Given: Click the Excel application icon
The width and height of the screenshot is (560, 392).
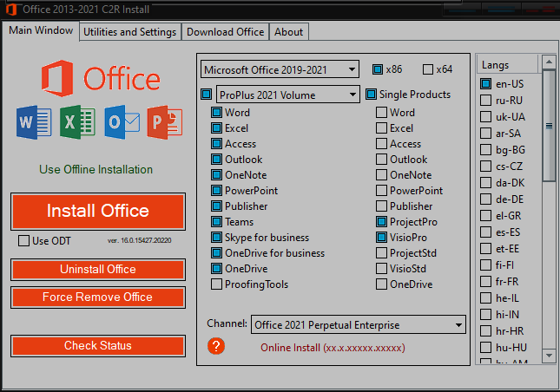Looking at the screenshot, I should 77,122.
